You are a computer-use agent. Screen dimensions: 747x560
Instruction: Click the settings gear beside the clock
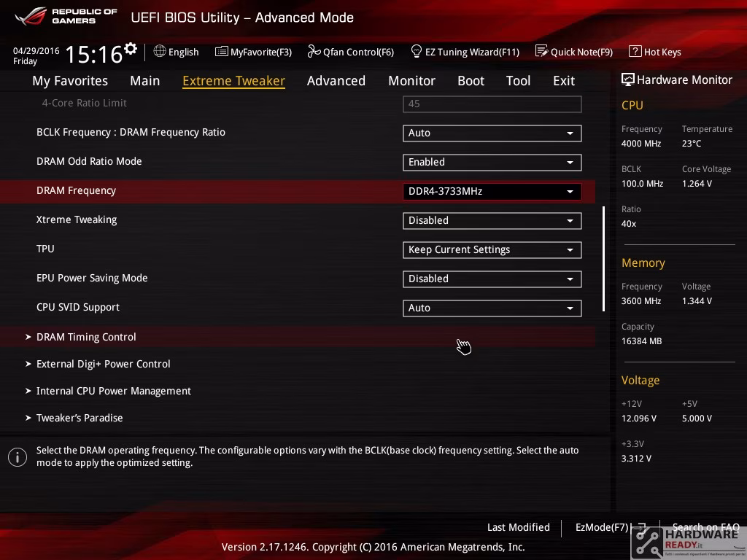pos(131,49)
